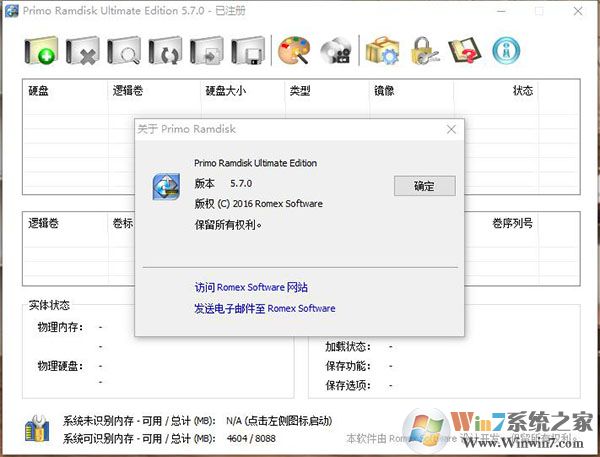Click the padlock and key license icon
Viewport: 600px width, 457px height.
pos(424,50)
